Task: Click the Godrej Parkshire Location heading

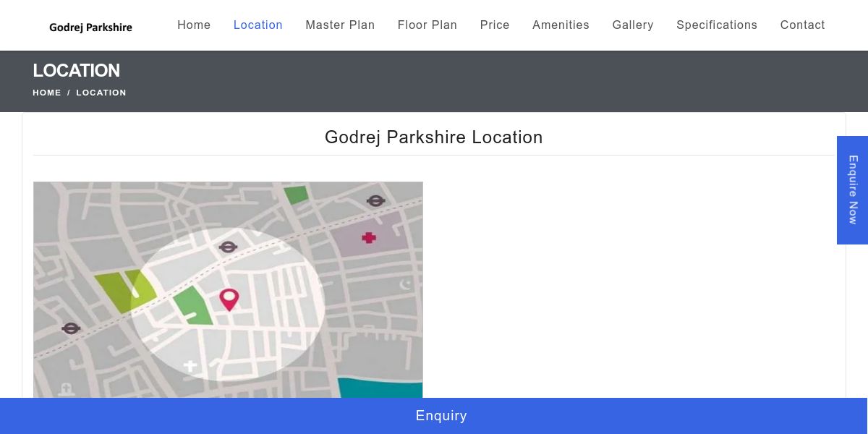Action: [434, 137]
